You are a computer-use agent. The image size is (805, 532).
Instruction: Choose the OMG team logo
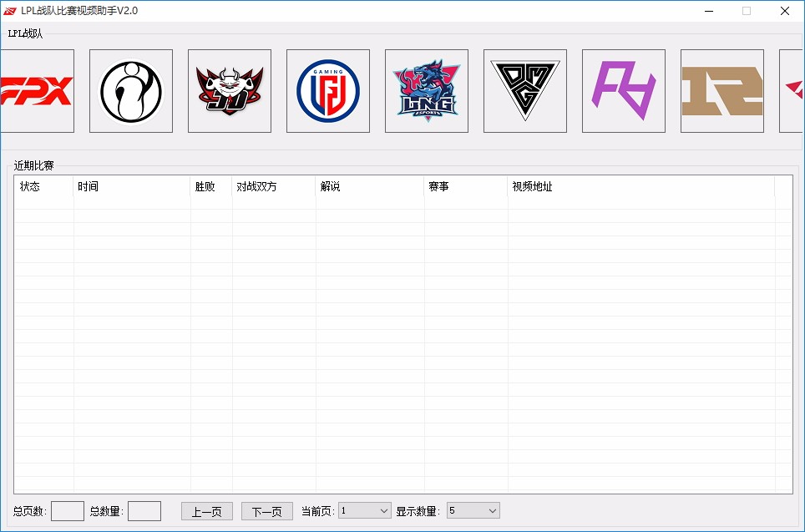(525, 91)
